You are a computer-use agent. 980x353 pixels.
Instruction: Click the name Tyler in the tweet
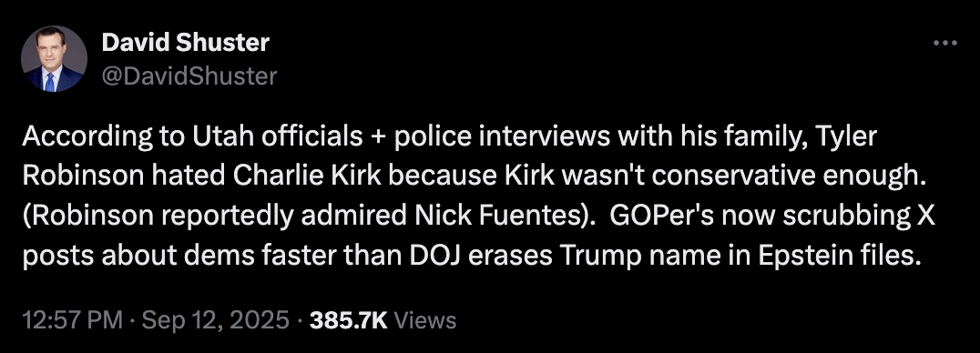851,137
